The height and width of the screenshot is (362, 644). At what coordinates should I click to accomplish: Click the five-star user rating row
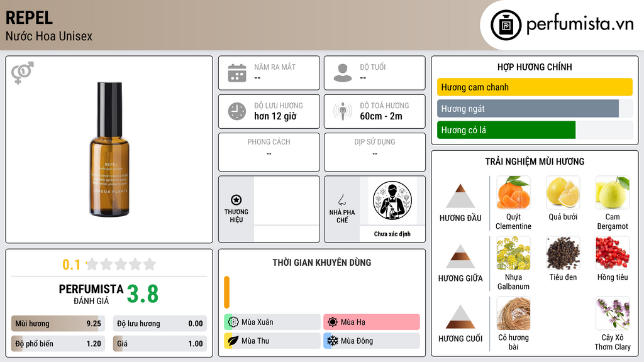click(x=121, y=264)
